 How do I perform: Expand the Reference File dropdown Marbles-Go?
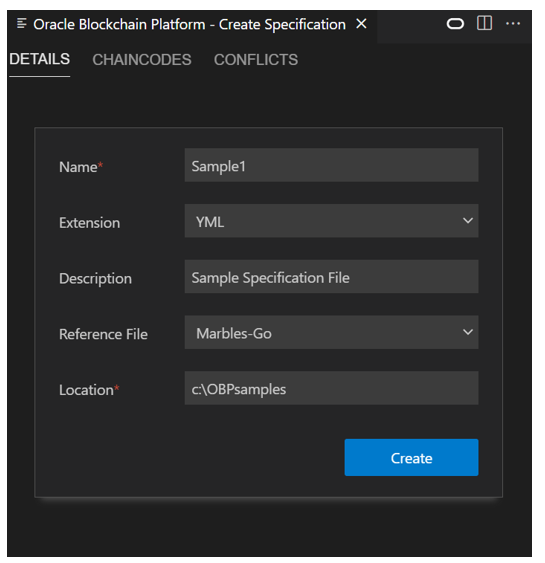point(331,332)
